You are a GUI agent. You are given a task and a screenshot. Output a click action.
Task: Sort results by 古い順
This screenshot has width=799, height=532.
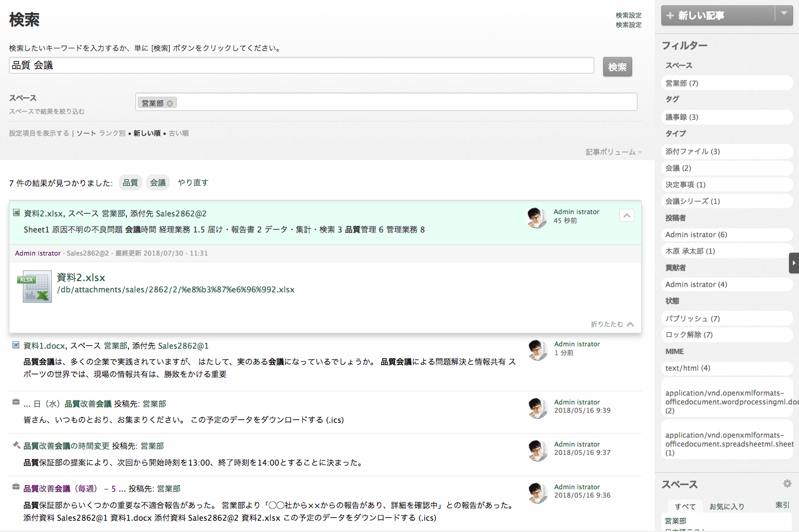[179, 133]
